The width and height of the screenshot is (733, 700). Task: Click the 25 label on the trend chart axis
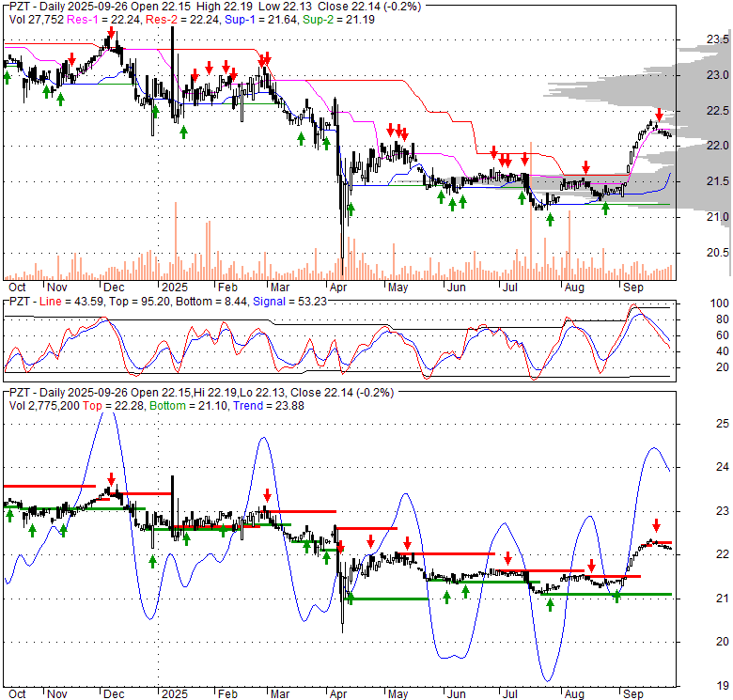pyautogui.click(x=723, y=424)
